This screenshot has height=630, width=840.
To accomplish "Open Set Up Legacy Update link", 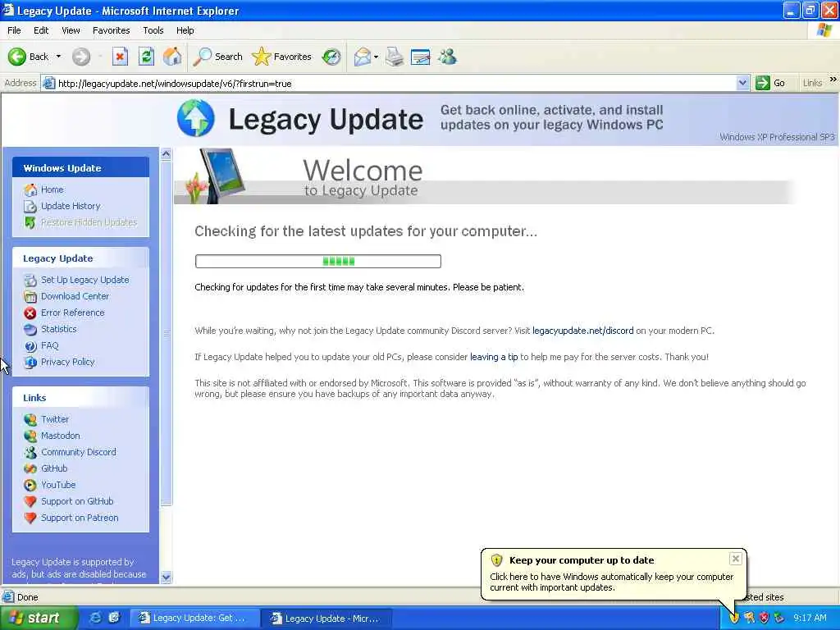I will pos(84,281).
